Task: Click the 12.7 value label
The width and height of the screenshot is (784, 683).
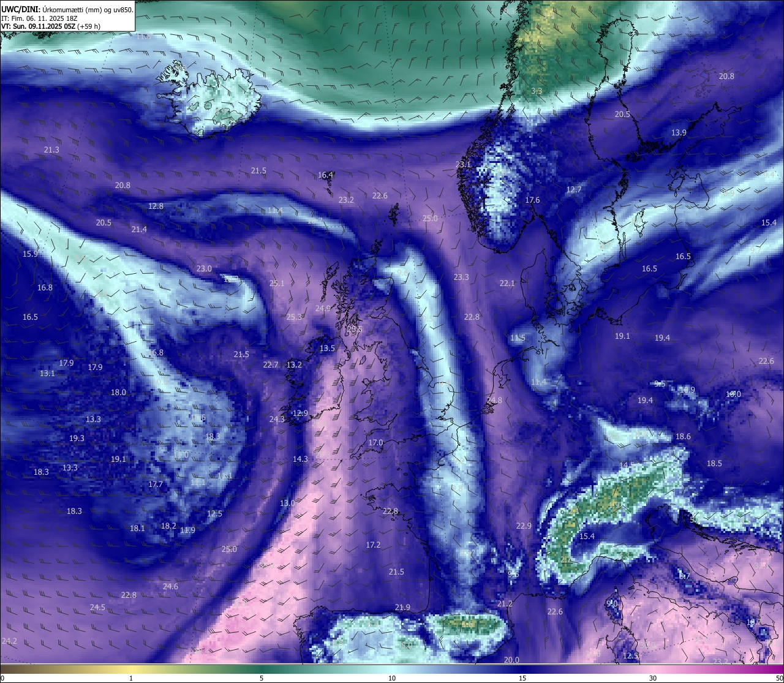Action: [574, 189]
